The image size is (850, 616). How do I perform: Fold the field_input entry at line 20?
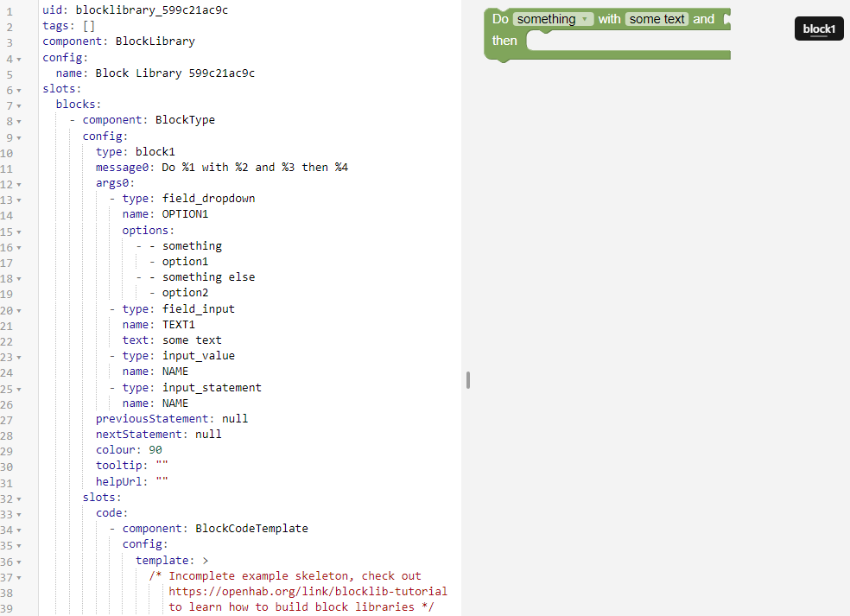coord(19,309)
